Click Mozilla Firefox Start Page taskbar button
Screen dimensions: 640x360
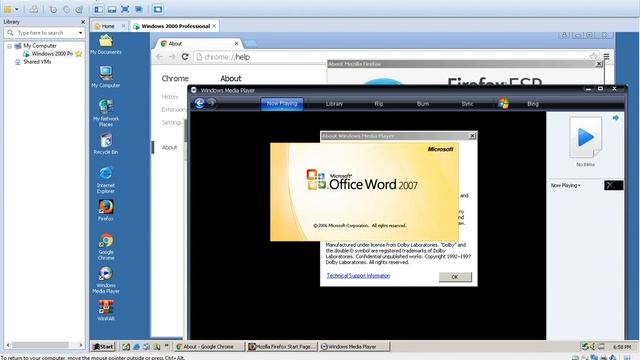coord(282,347)
